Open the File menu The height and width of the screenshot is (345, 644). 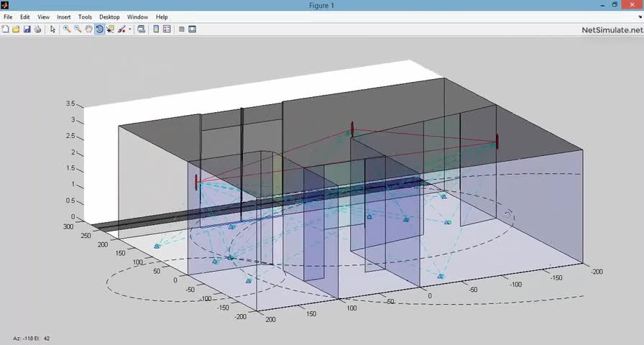coord(8,17)
